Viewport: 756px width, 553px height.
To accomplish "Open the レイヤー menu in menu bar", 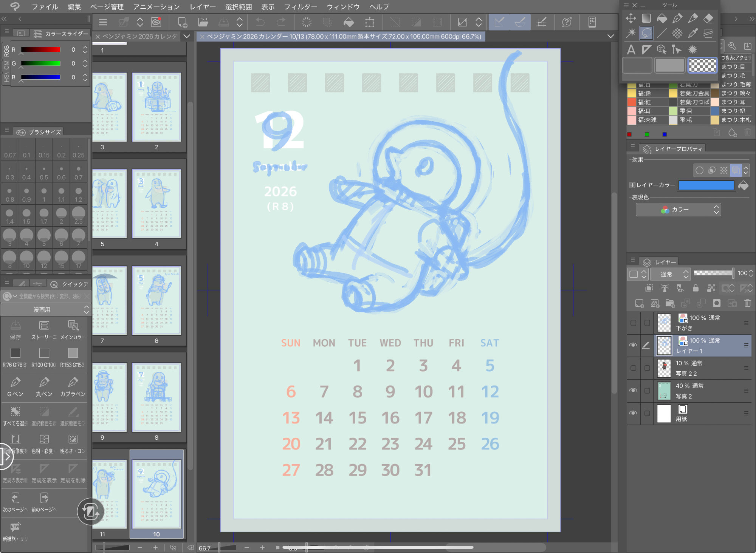I will point(203,6).
